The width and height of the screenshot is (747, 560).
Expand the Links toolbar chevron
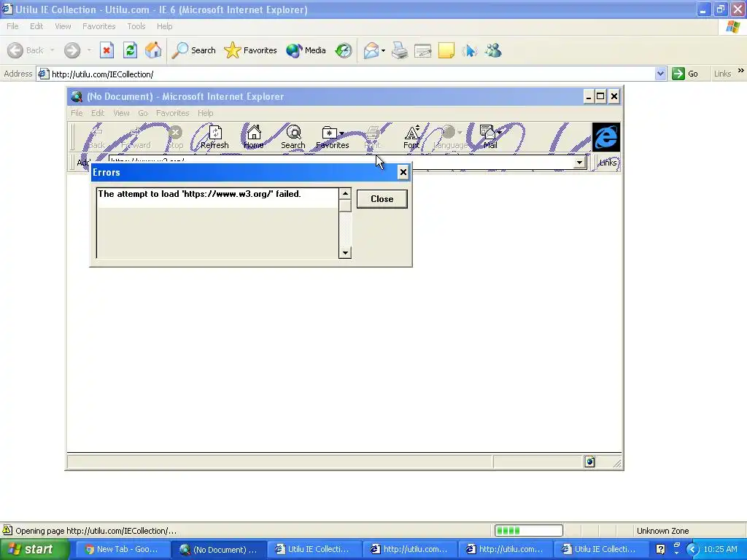[x=741, y=71]
